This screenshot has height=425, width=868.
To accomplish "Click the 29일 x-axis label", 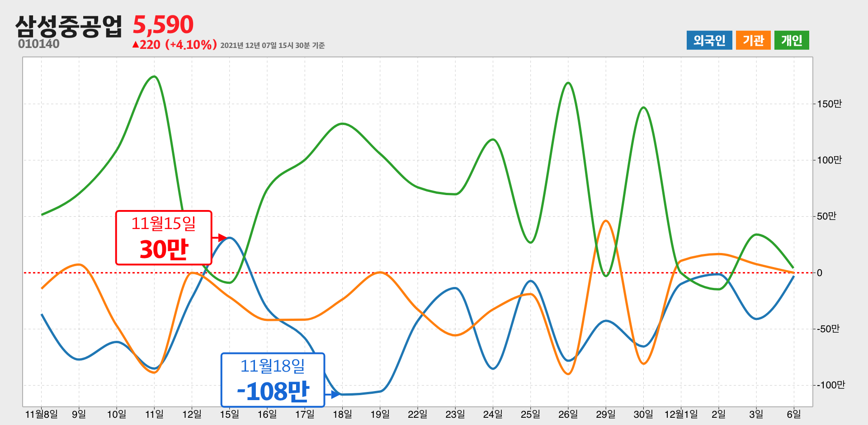I will [x=606, y=414].
